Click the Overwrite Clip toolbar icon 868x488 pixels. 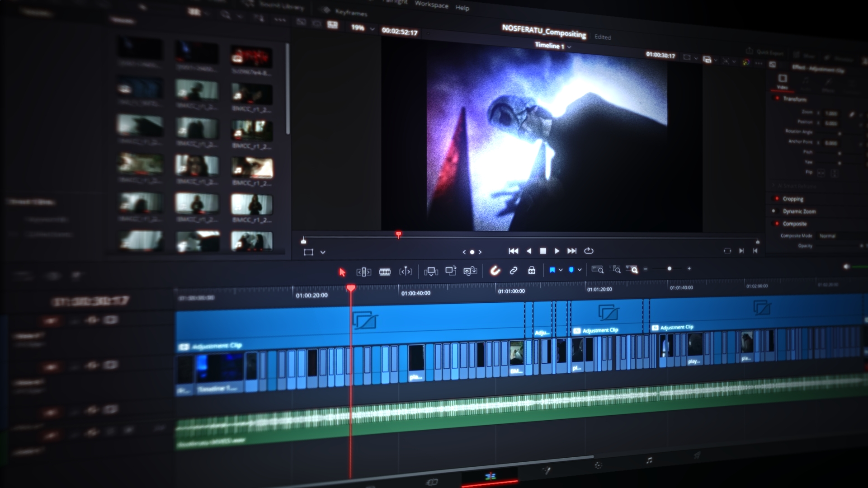(x=451, y=271)
